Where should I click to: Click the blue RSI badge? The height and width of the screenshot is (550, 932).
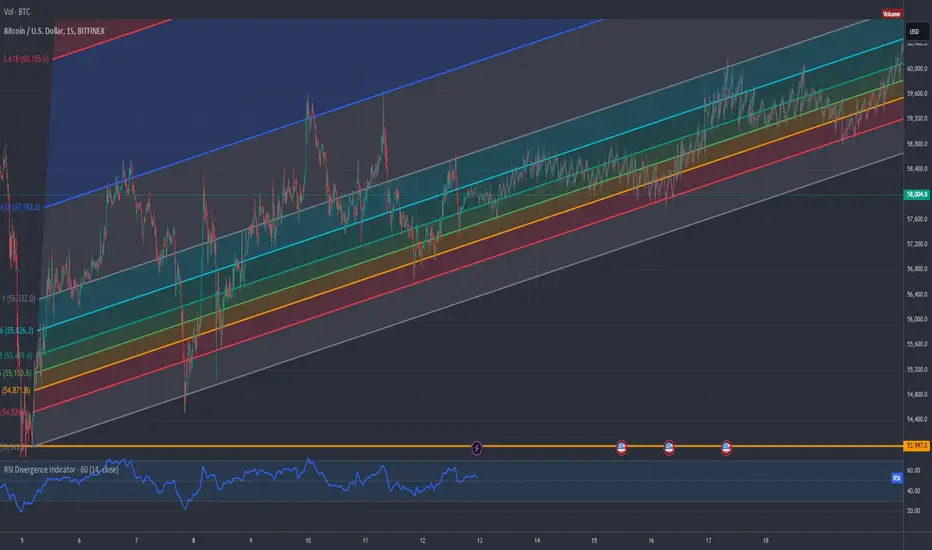coord(897,478)
